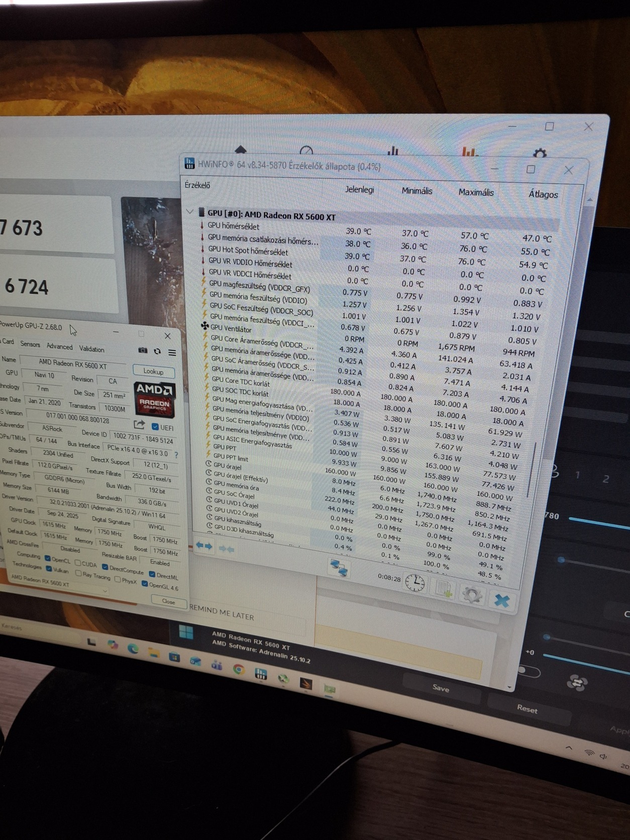Click the slider handle above the +0 value

tap(547, 637)
